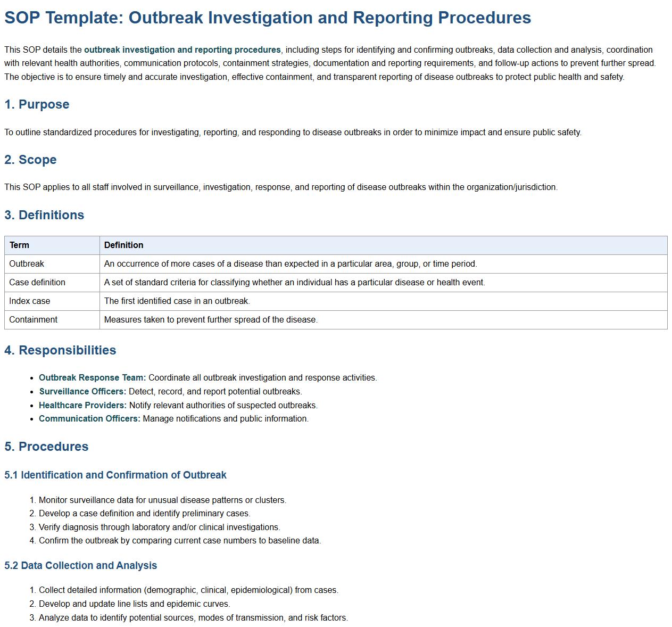Click 'Surveillance Officers:' bold label
Viewport: 672px width, 627px height.
click(82, 391)
